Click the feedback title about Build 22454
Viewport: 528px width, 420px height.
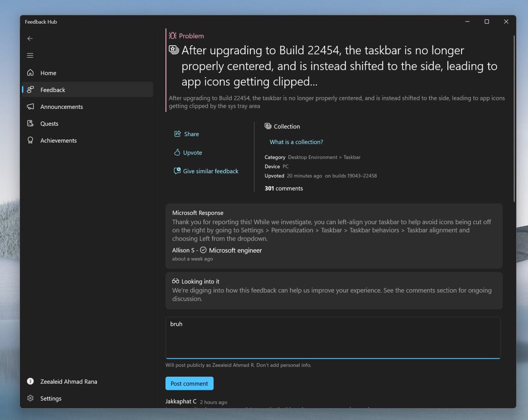tap(339, 66)
